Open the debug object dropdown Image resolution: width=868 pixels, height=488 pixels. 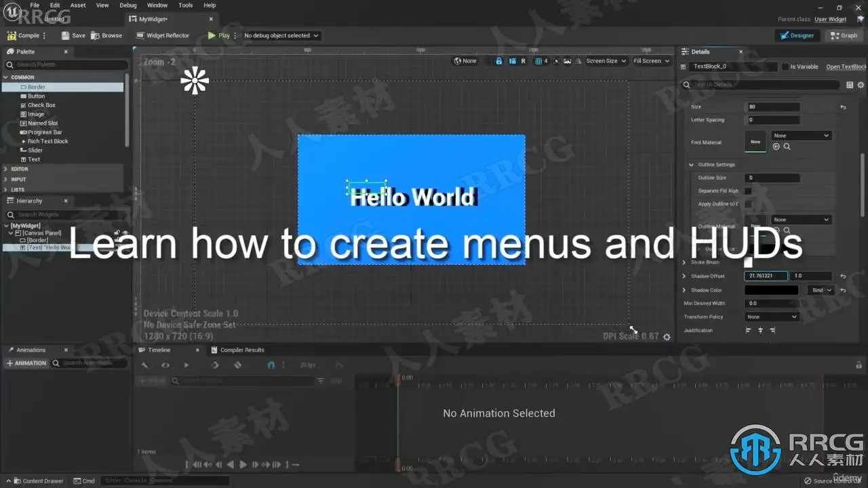(x=281, y=35)
